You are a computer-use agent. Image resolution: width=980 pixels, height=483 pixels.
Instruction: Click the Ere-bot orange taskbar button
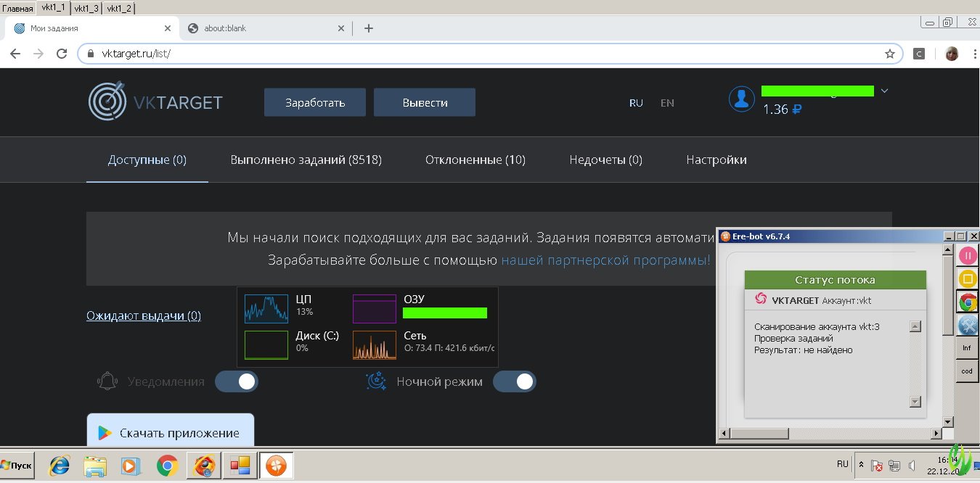pos(277,465)
